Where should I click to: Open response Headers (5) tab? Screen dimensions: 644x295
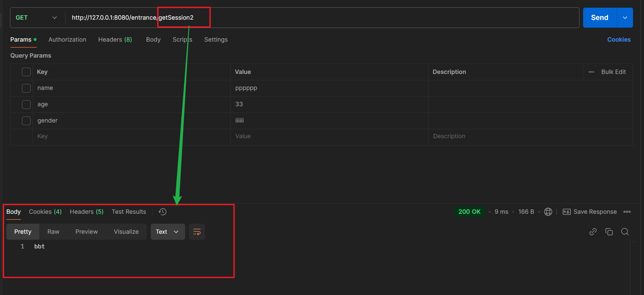[x=87, y=212]
